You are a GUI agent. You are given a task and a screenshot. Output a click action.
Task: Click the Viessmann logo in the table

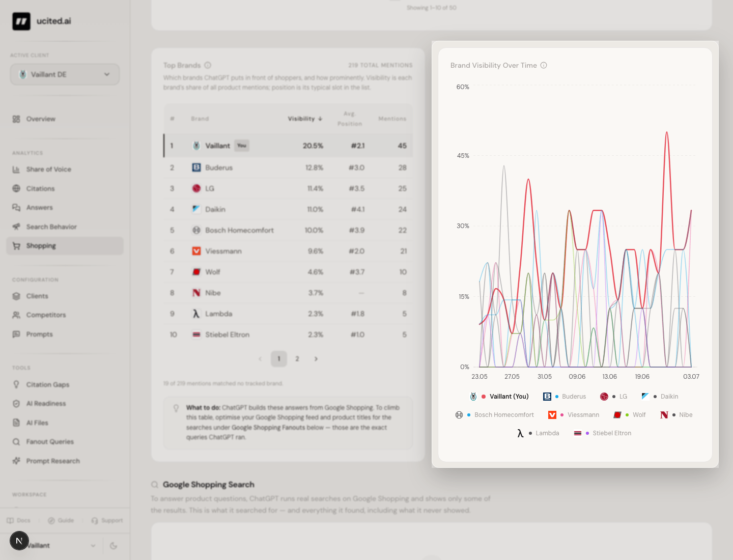(196, 251)
